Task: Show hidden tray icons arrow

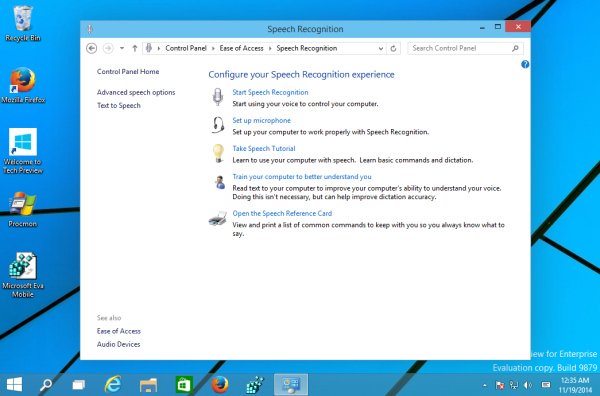Action: pyautogui.click(x=485, y=385)
